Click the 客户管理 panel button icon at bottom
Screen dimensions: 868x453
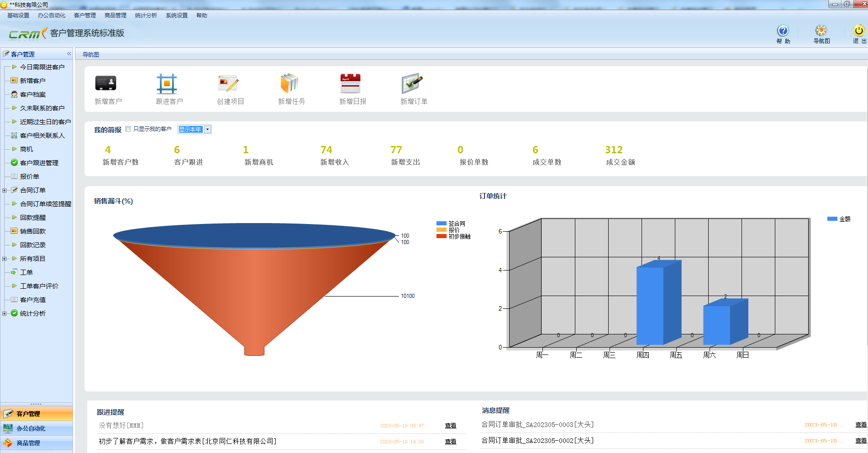[x=8, y=414]
